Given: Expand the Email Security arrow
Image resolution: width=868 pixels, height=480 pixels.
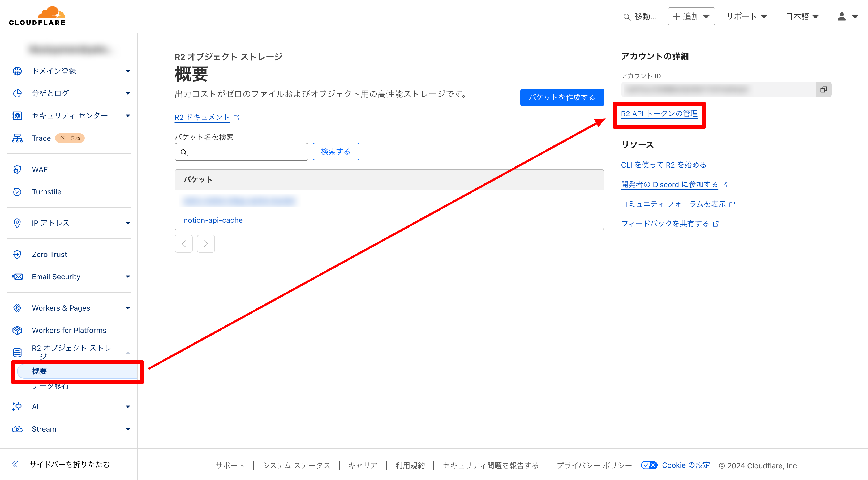Looking at the screenshot, I should 128,277.
